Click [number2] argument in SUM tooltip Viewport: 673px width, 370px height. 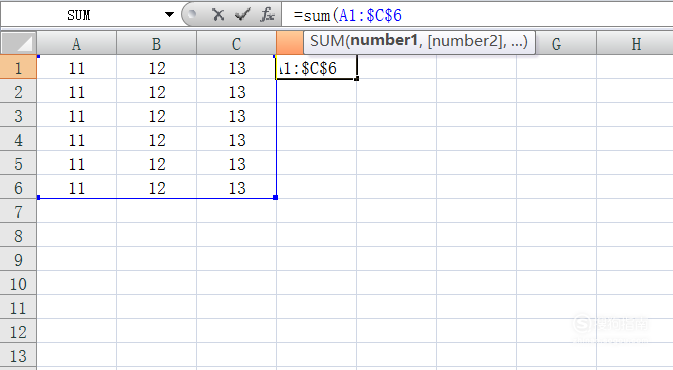point(465,41)
